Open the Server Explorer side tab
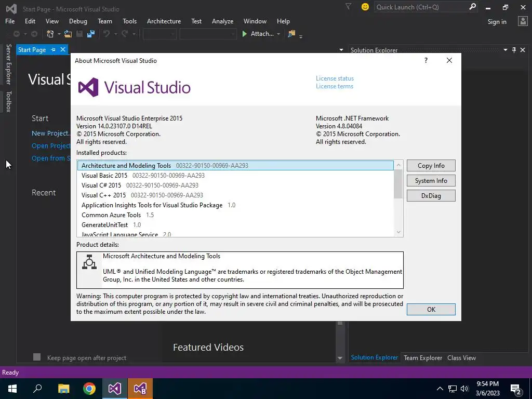Screen dimensions: 532x399 (8, 64)
